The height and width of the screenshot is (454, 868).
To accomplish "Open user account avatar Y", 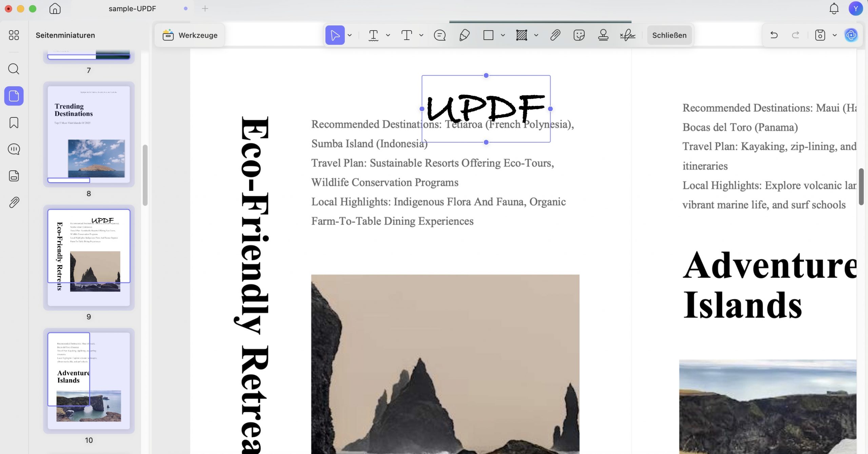I will coord(855,8).
